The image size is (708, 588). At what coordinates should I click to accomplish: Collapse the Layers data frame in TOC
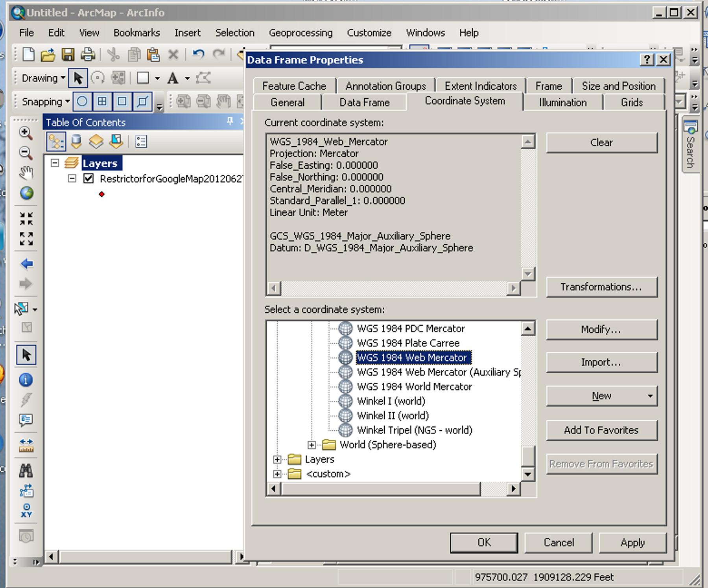[55, 163]
